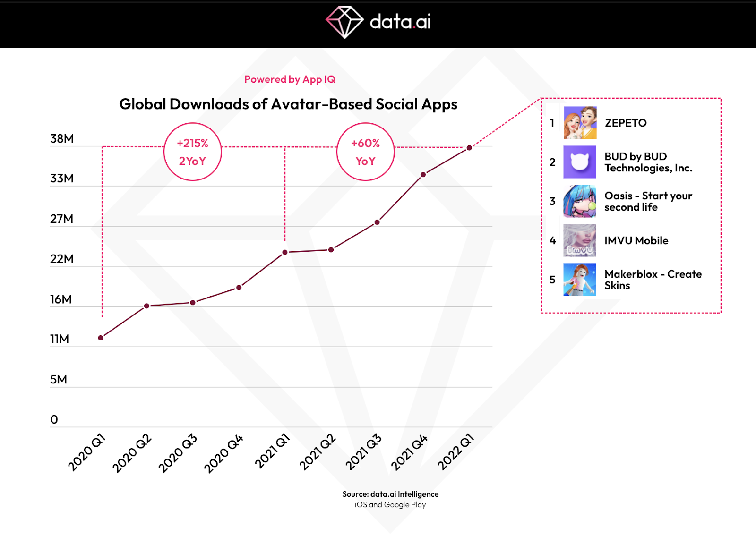This screenshot has height=553, width=756.
Task: Click the "0" y-axis label
Action: tap(54, 419)
